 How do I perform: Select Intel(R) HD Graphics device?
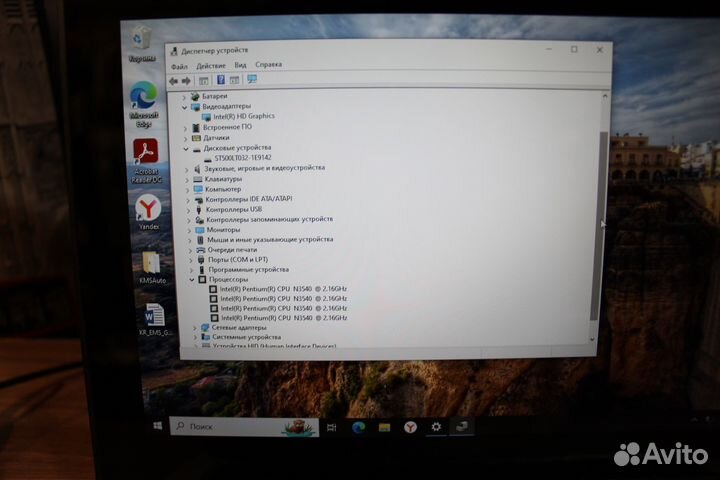click(244, 116)
